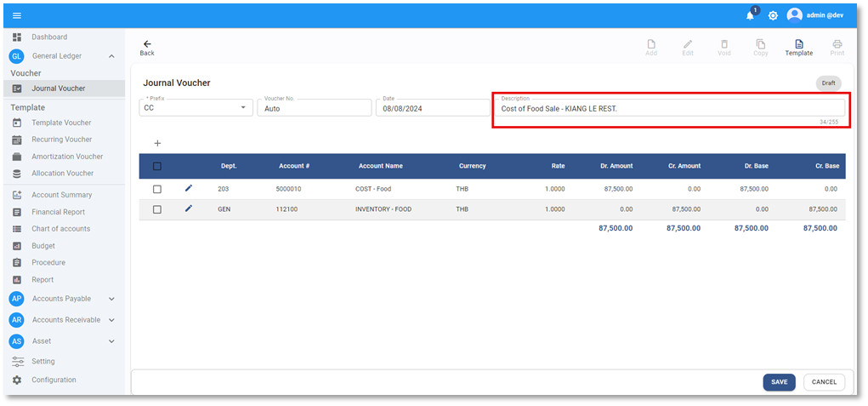This screenshot has height=406, width=868.
Task: Edit the INVENTORY - FOOD row with pencil
Action: pos(189,209)
